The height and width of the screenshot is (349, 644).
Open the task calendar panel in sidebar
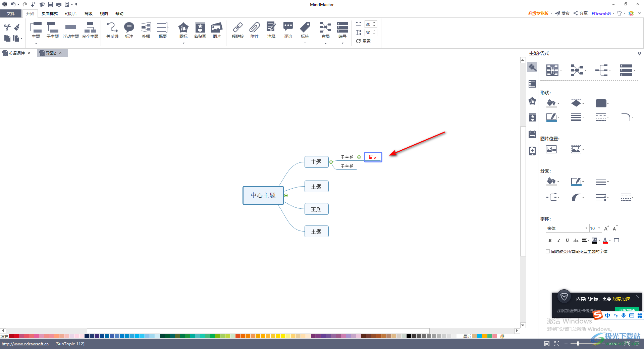(x=532, y=134)
